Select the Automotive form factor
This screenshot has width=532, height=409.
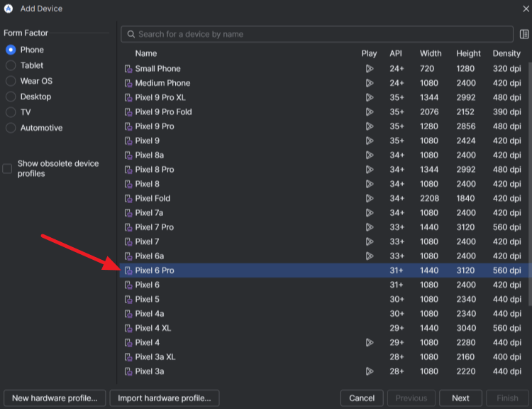coord(11,128)
